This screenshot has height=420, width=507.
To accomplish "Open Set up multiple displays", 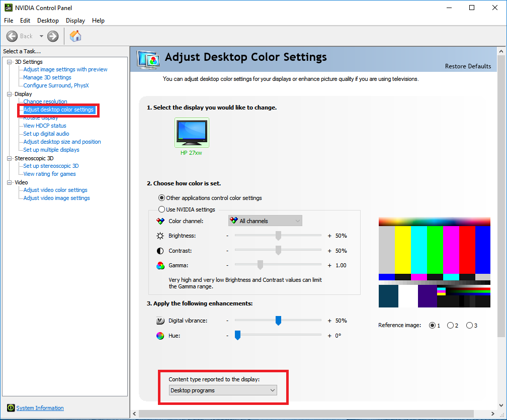I will click(51, 150).
